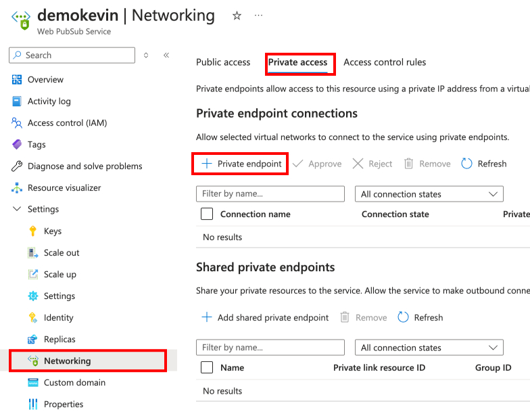Open the more options ellipsis in header
The width and height of the screenshot is (530, 420).
[258, 16]
